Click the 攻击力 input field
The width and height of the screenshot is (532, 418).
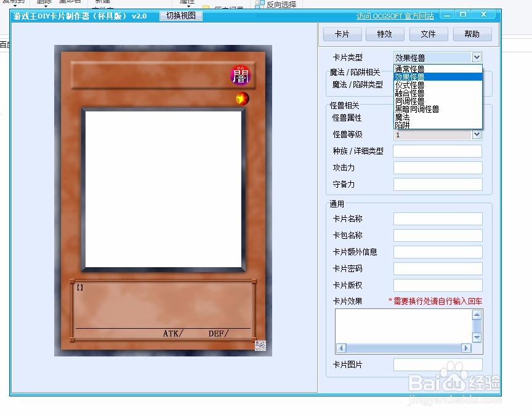coord(438,167)
